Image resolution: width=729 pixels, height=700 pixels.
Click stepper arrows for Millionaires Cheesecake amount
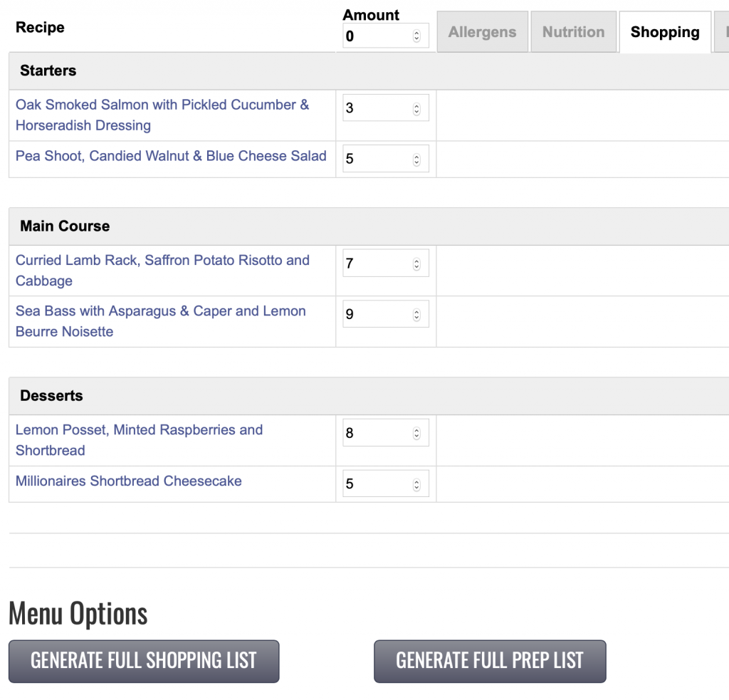tap(416, 485)
